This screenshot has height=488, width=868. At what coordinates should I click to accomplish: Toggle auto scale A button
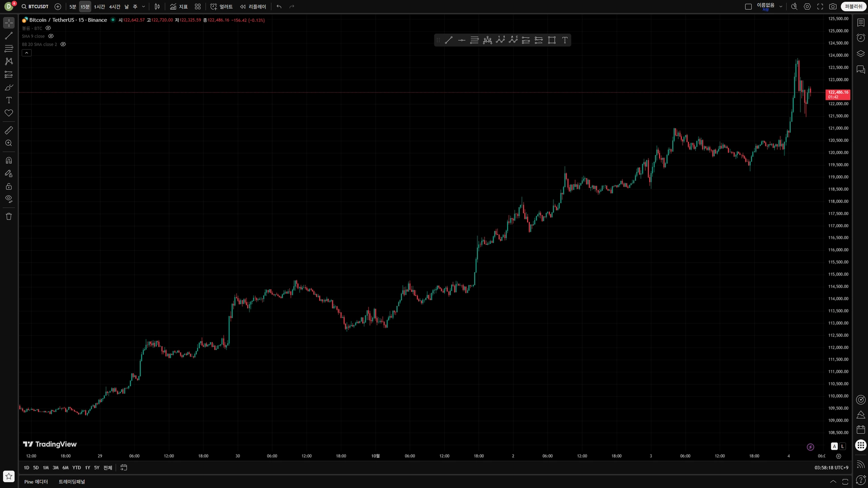(x=834, y=446)
